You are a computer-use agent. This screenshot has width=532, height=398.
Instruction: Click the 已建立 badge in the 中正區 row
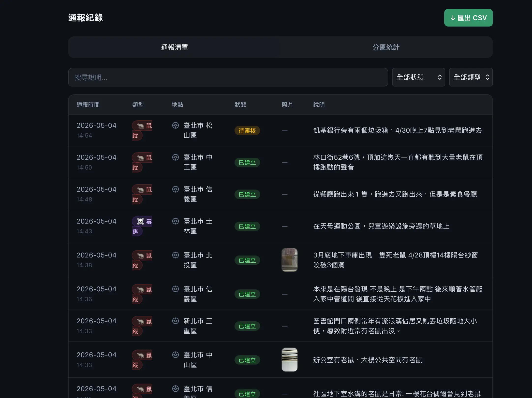click(247, 162)
